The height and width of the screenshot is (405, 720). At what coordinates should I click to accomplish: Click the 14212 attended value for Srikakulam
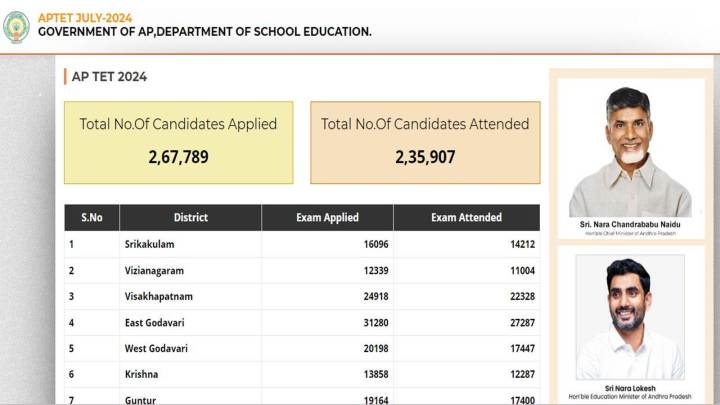(523, 244)
